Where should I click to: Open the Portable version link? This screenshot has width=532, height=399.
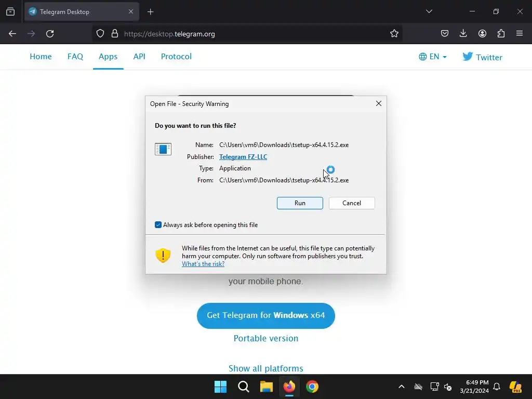pos(265,338)
